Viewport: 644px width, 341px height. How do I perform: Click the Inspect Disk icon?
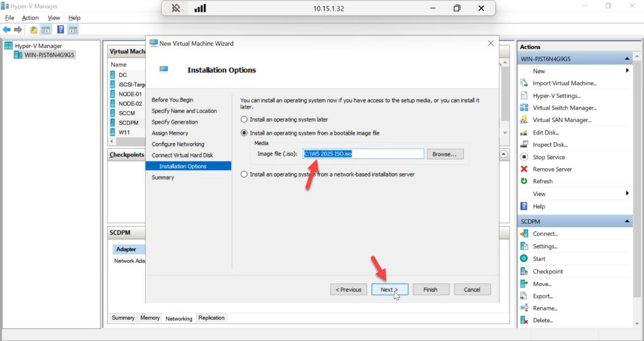(x=524, y=145)
